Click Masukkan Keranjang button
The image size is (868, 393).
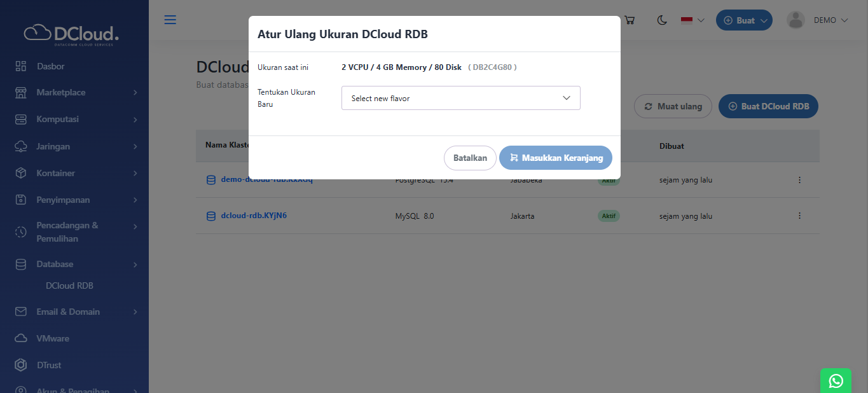coord(555,158)
